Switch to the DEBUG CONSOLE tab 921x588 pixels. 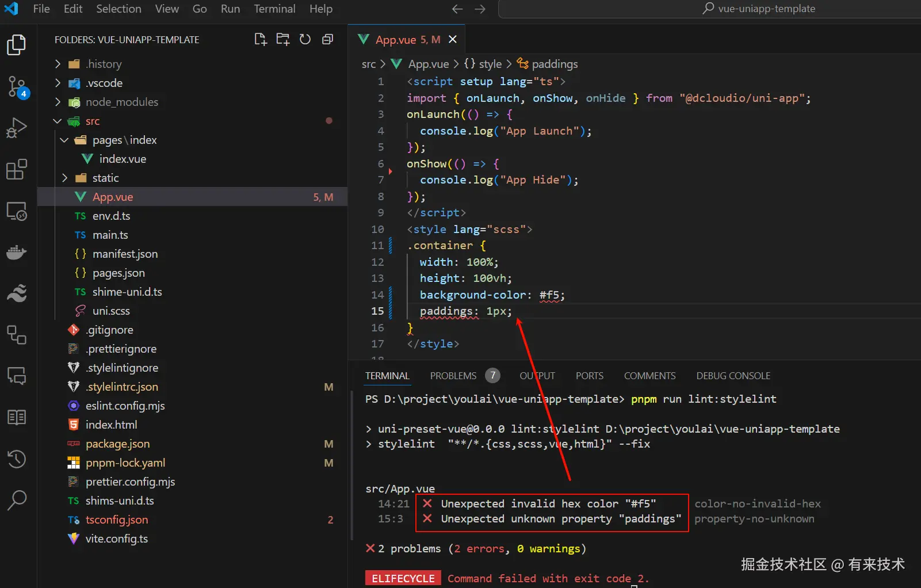tap(733, 376)
